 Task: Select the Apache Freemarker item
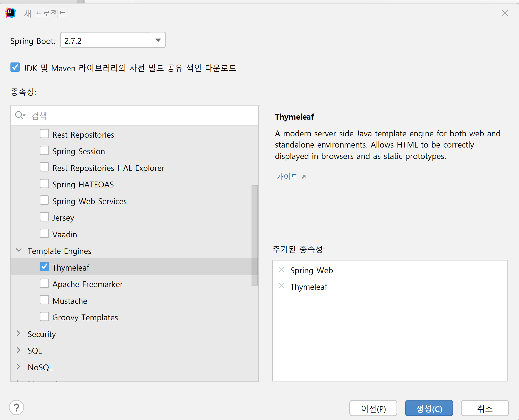(x=87, y=284)
